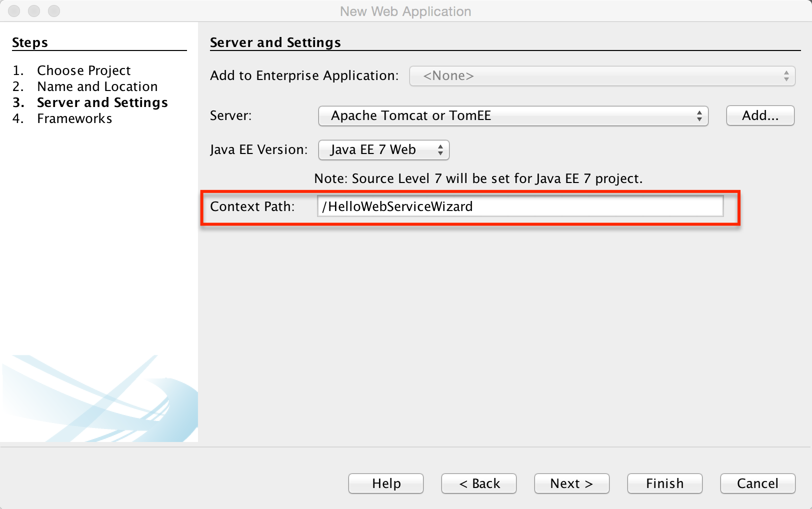Select step 2 Name and Location
The image size is (812, 509).
(97, 86)
